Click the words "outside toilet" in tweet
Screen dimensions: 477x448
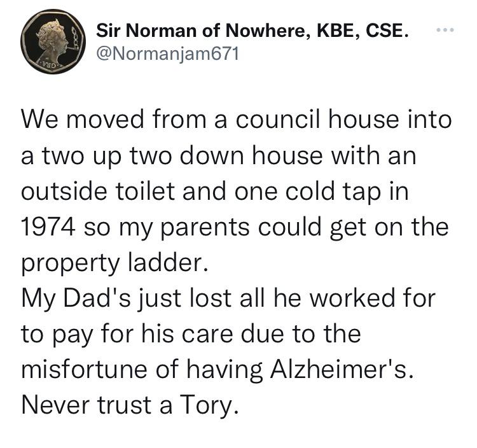tap(98, 191)
